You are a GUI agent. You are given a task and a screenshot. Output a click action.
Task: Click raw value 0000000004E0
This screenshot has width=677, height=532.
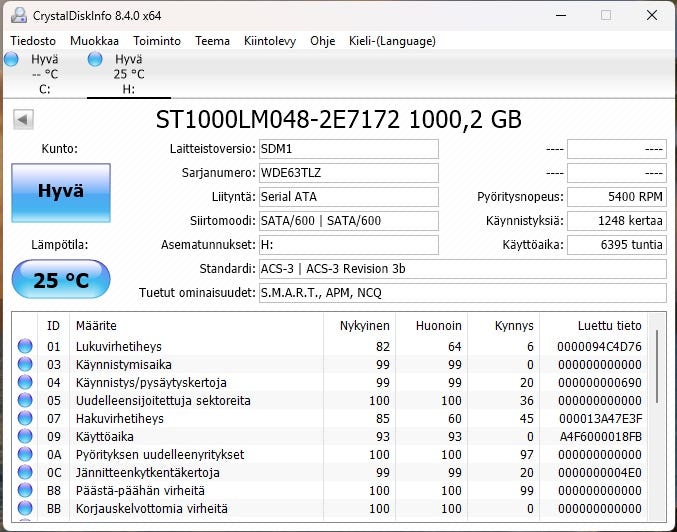click(x=600, y=472)
